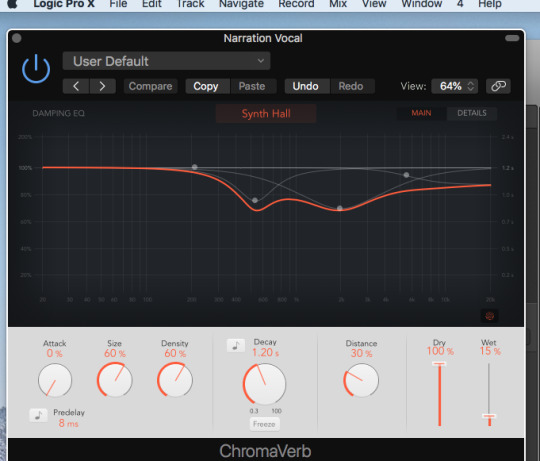This screenshot has width=540, height=461.
Task: Toggle the Decay tempo sync note button
Action: coord(236,345)
